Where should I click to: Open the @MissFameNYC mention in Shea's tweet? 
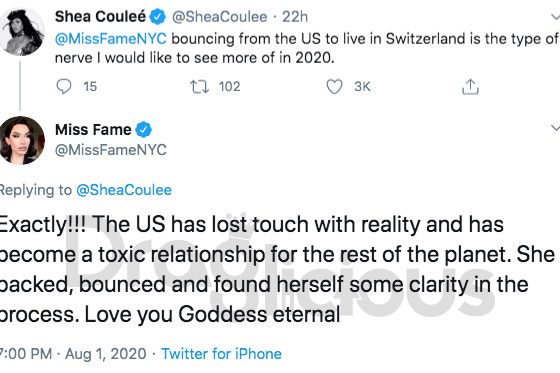[x=111, y=39]
